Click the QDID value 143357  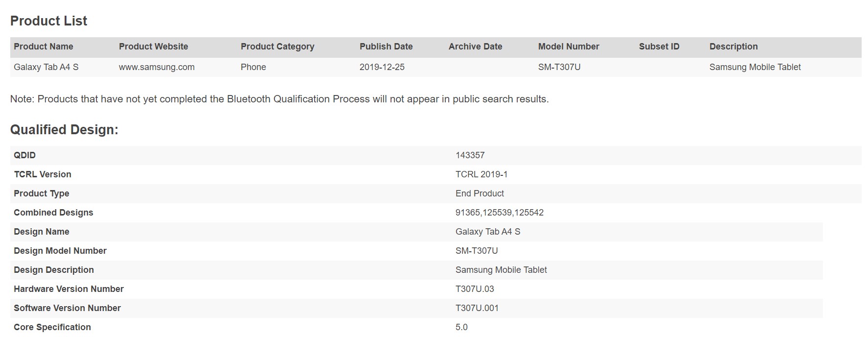[x=470, y=155]
